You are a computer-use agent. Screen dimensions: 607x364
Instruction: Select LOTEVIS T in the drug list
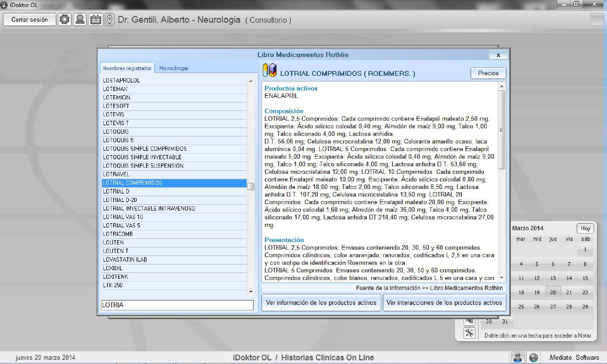(x=174, y=123)
